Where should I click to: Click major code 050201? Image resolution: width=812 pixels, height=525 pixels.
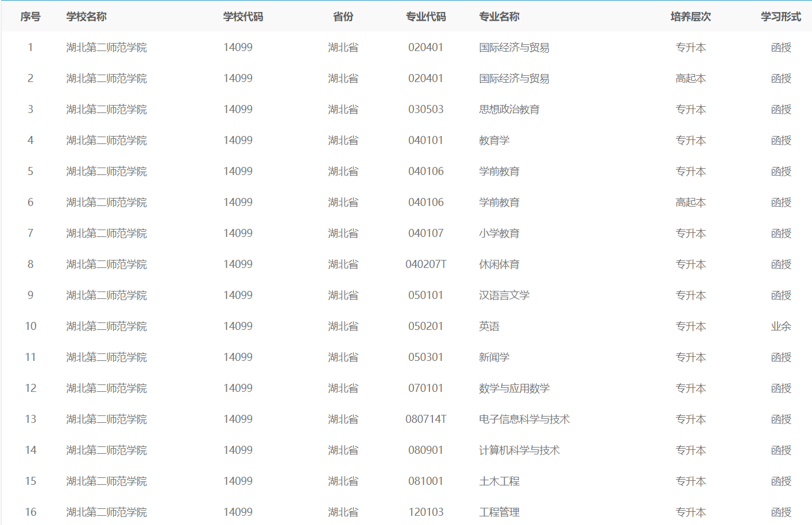[426, 326]
